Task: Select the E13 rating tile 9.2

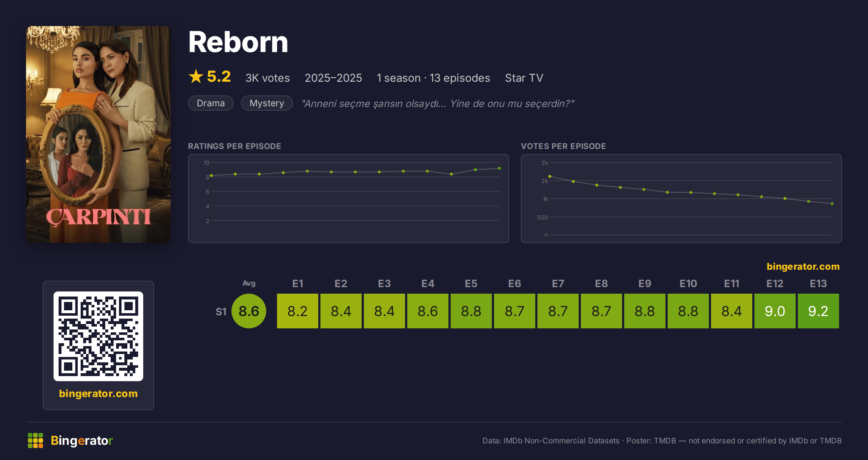Action: (818, 311)
